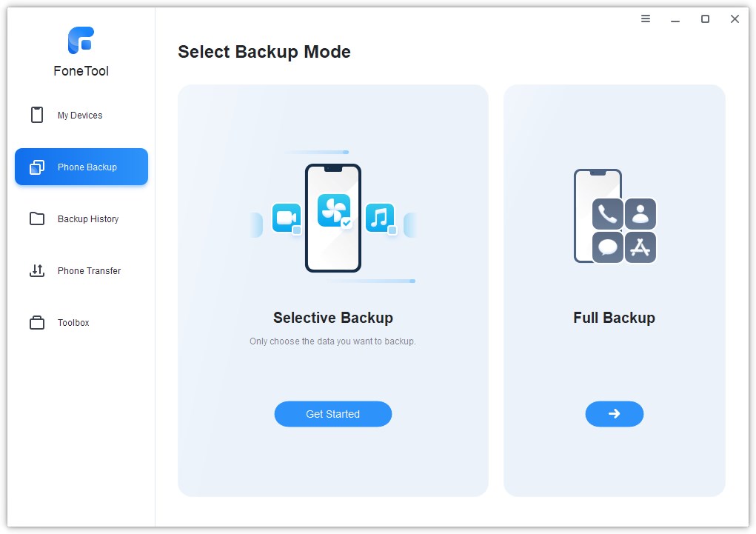The image size is (756, 534).
Task: Open the Toolbox section
Action: pos(73,323)
